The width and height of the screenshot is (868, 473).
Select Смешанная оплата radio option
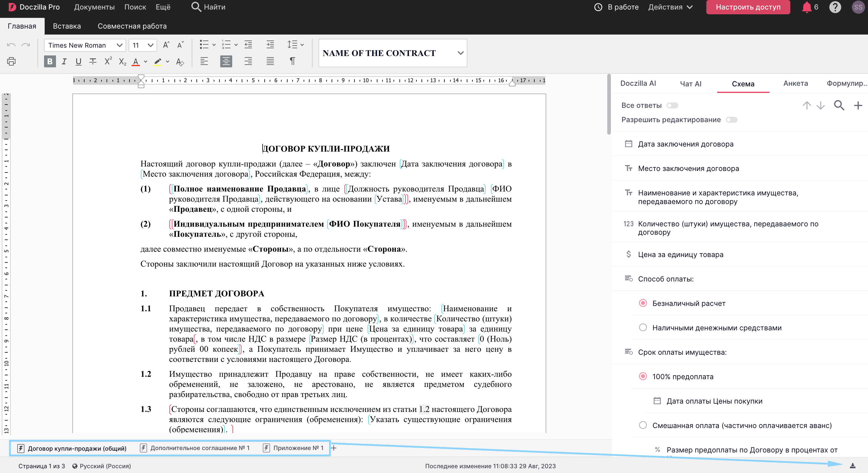tap(643, 425)
